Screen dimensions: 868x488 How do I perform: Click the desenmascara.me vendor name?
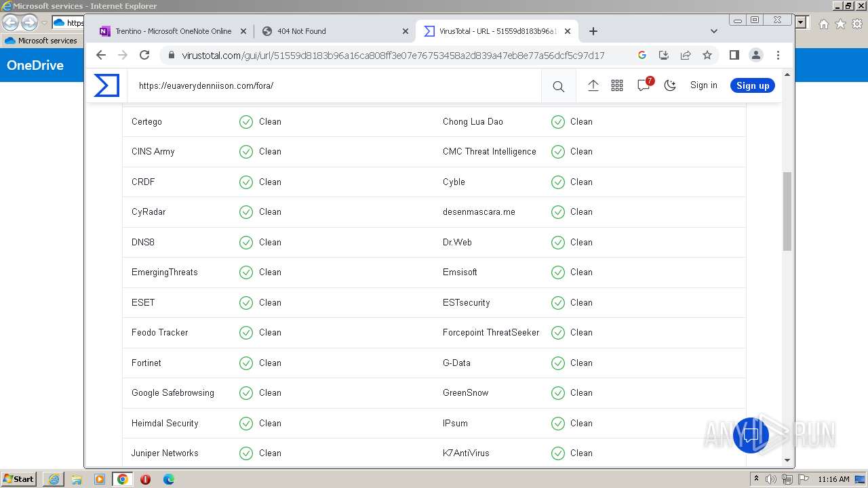click(x=479, y=212)
